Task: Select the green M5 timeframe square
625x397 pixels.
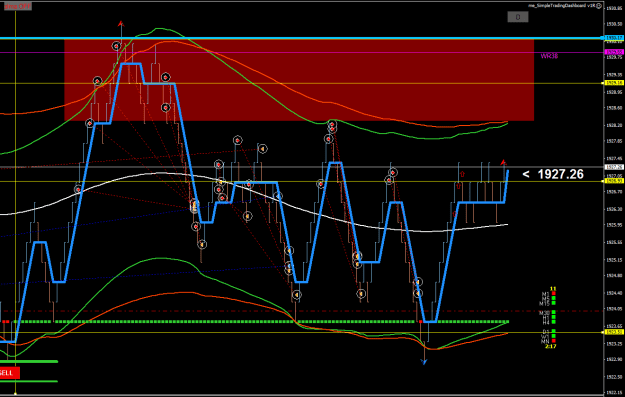Action: click(554, 299)
